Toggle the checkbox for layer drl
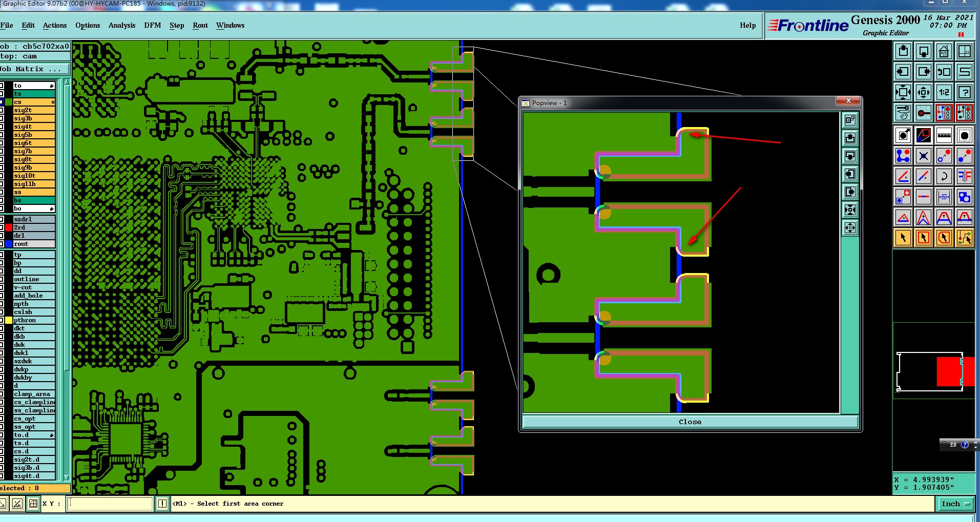 pos(2,236)
